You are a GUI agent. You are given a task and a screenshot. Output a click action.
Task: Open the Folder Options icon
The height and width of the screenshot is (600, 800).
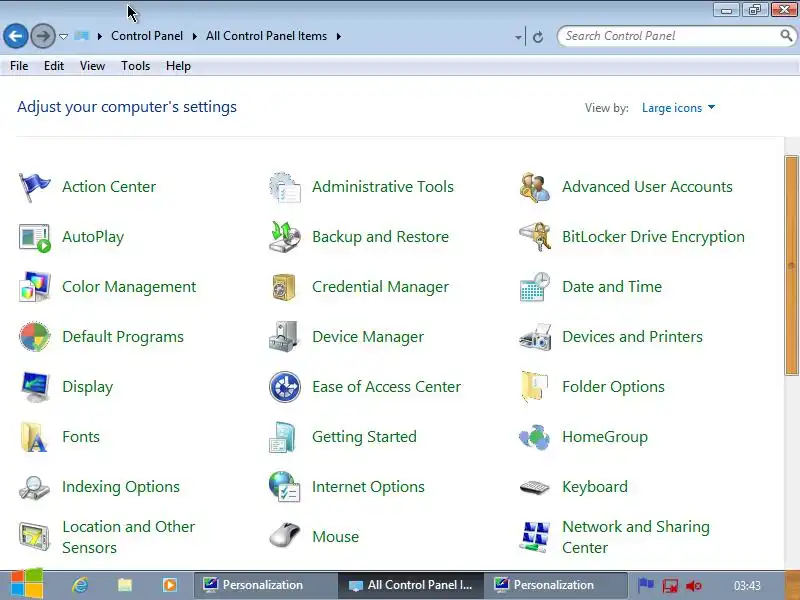535,387
